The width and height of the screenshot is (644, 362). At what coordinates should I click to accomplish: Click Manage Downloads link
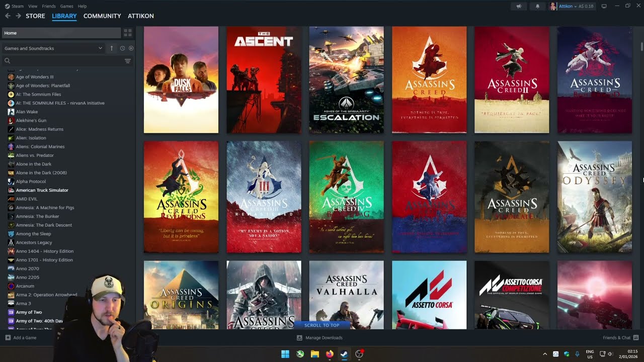click(324, 338)
